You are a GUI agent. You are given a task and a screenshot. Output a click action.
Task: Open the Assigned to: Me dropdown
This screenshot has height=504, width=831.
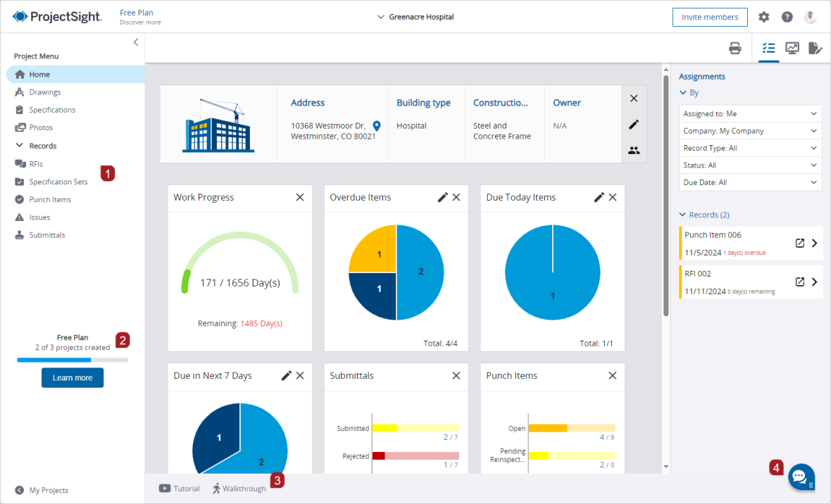click(x=750, y=114)
